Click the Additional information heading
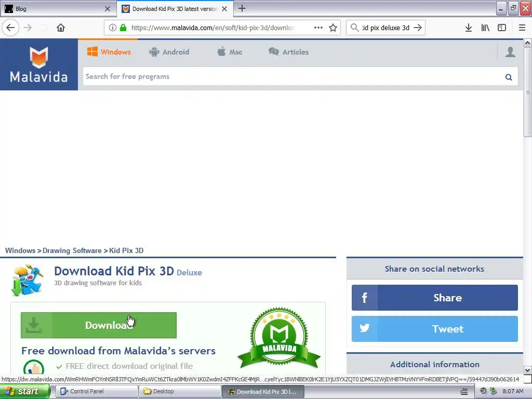Screen dimensions: 532x399 click(x=435, y=364)
